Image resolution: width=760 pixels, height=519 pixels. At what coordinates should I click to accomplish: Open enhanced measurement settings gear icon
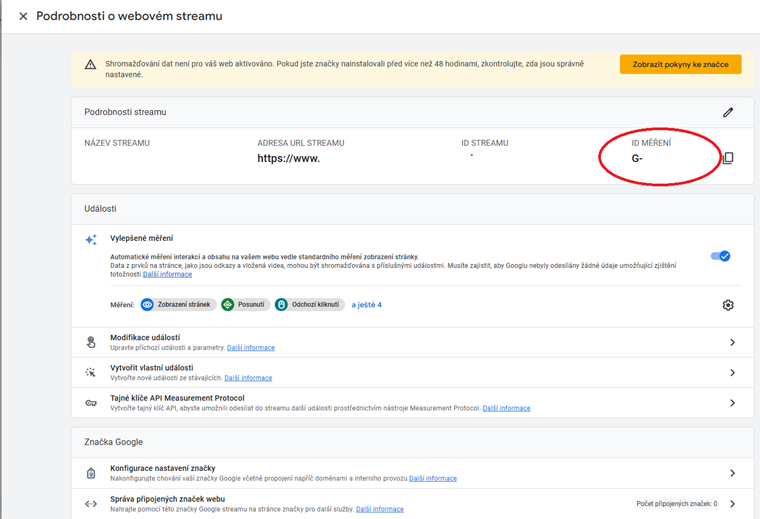coord(728,305)
